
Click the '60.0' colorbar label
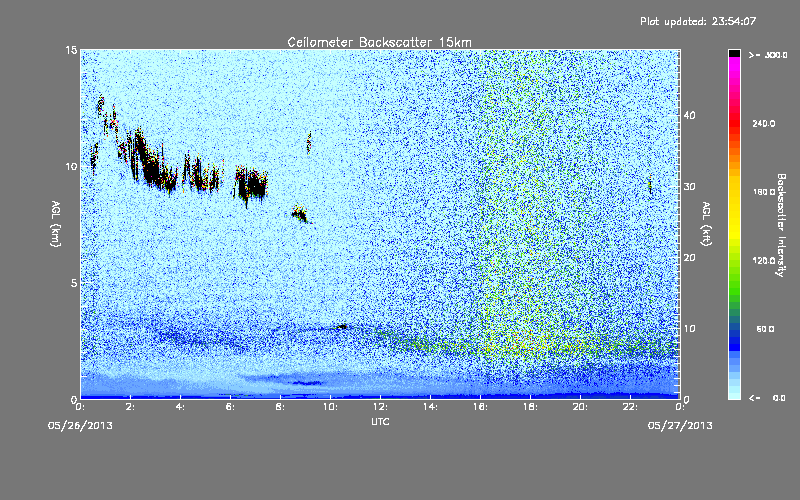(x=765, y=329)
